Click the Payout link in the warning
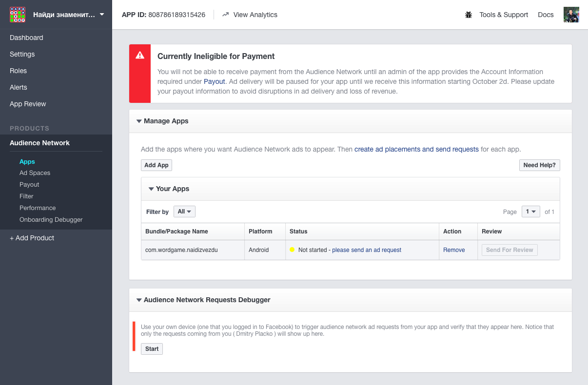 click(x=215, y=81)
